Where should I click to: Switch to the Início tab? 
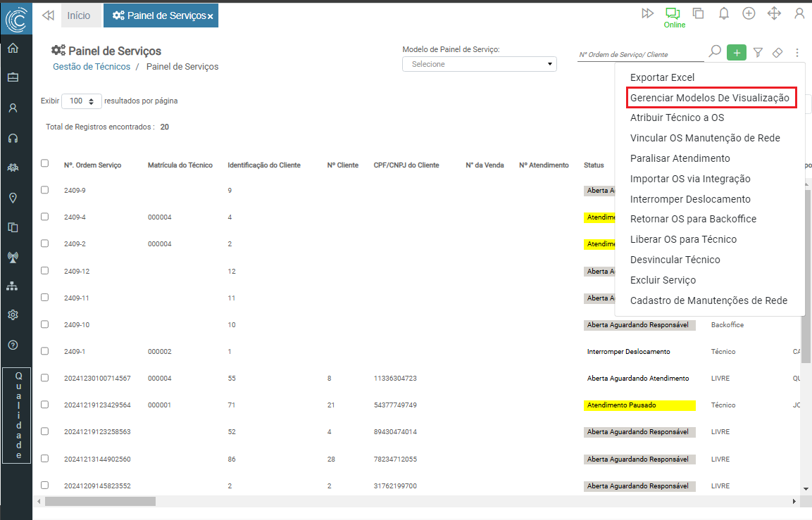tap(79, 15)
